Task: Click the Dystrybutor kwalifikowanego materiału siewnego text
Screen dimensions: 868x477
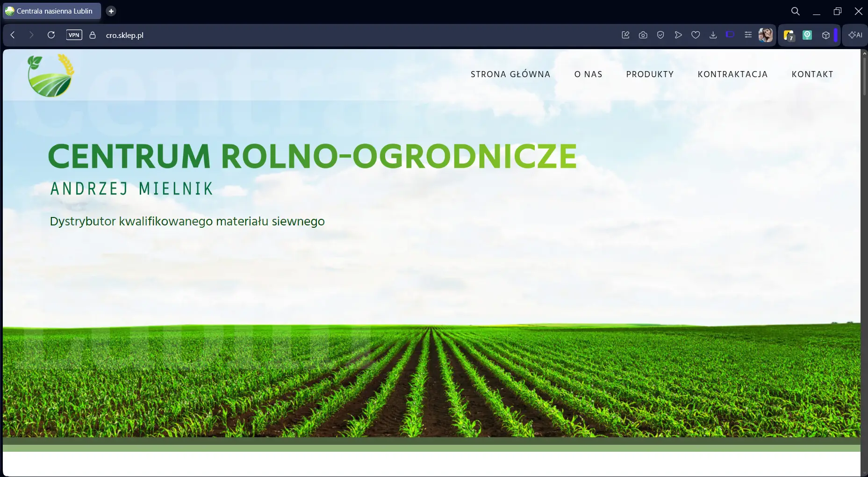Action: click(x=187, y=221)
